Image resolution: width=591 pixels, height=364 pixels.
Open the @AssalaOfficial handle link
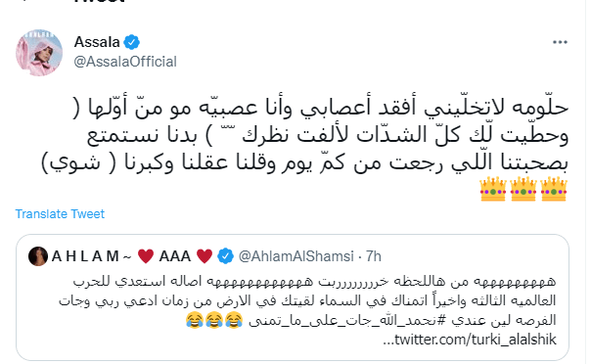point(125,62)
